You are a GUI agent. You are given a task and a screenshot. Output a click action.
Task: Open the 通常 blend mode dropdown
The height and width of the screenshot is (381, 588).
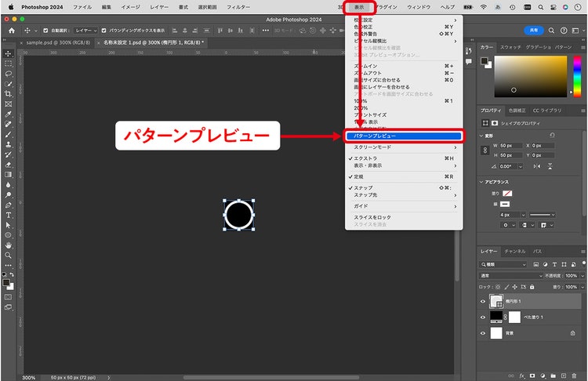(510, 276)
